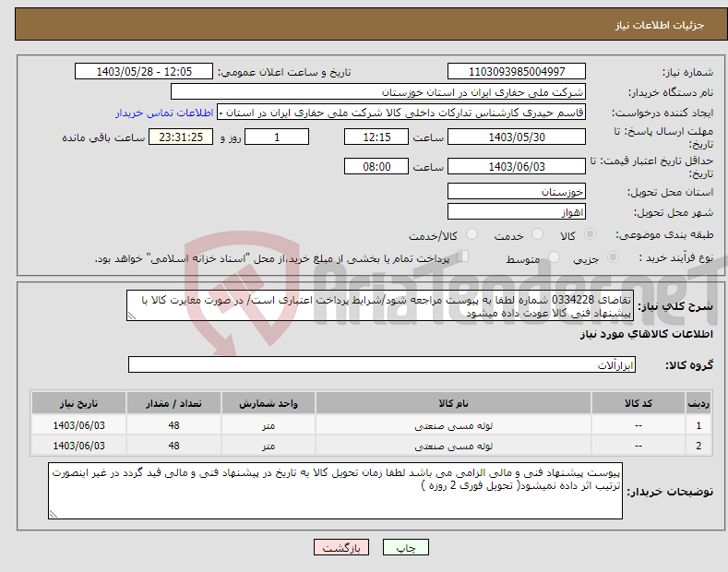Click the remaining time field 23:31:25
Screen dimensions: 728x572
[181, 137]
